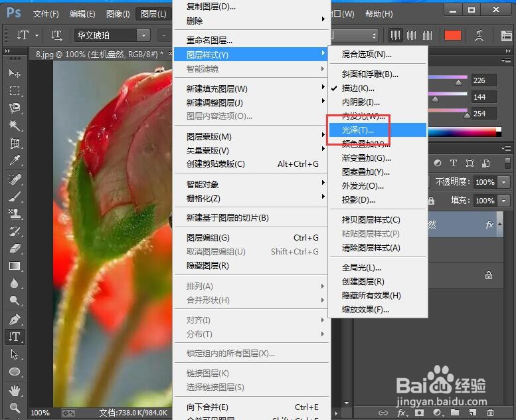Viewport: 516px width, 420px height.
Task: Select the Clone Stamp tool
Action: (14, 214)
